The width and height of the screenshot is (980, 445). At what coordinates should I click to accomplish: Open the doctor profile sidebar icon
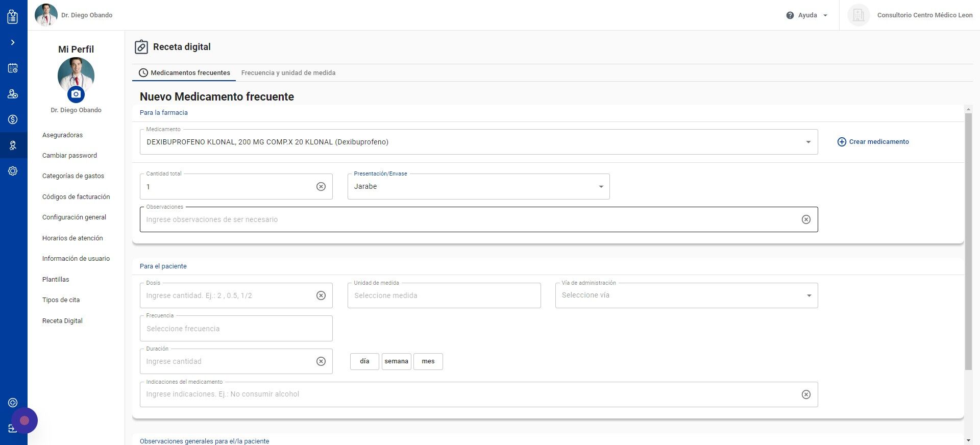[13, 145]
